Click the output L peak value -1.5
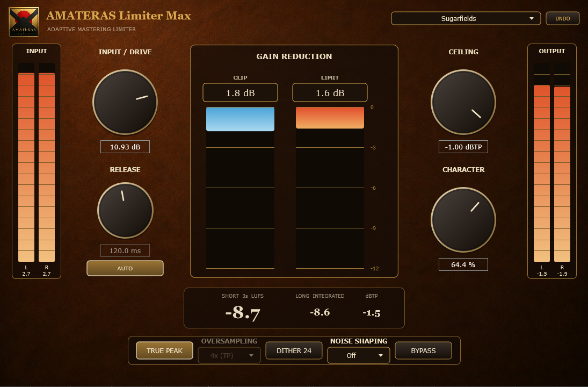Viewport: 588px width, 387px height. point(541,274)
